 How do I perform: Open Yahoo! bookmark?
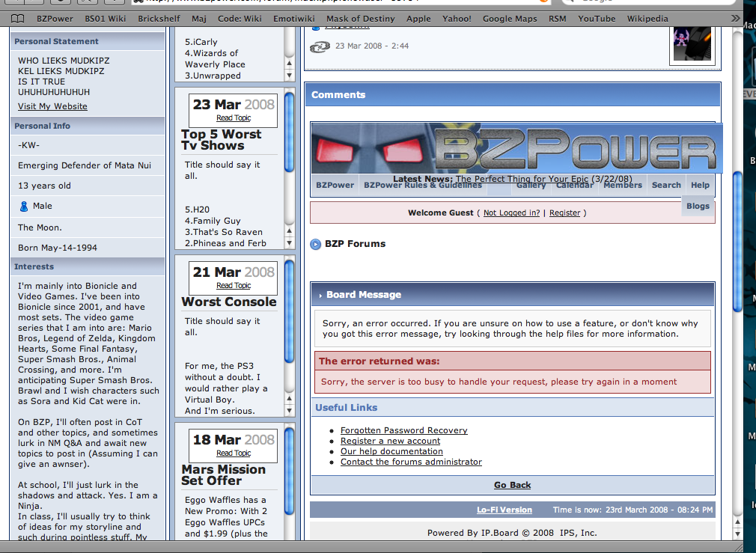(x=456, y=19)
